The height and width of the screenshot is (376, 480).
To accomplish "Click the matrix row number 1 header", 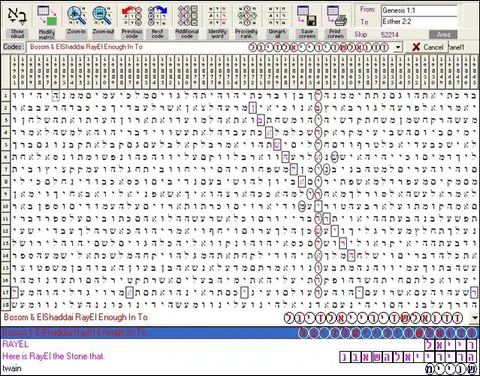I will [x=6, y=96].
